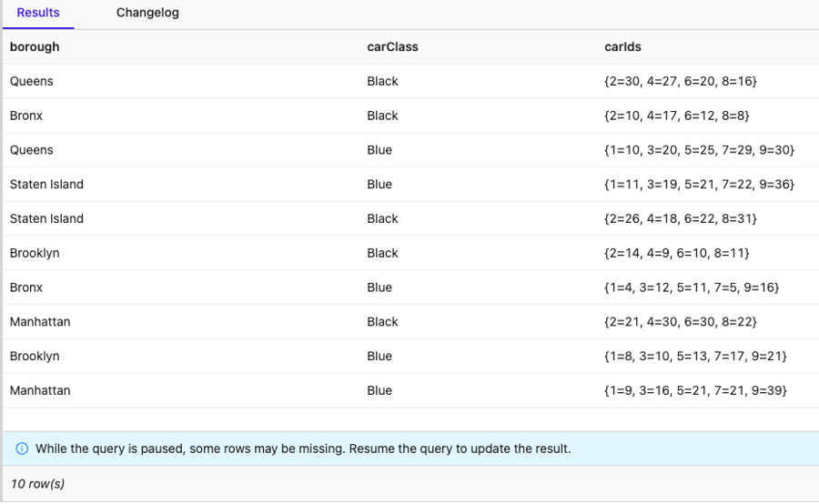Select the Queens Black row borough cell
Viewport: 819px width, 504px height.
[31, 82]
